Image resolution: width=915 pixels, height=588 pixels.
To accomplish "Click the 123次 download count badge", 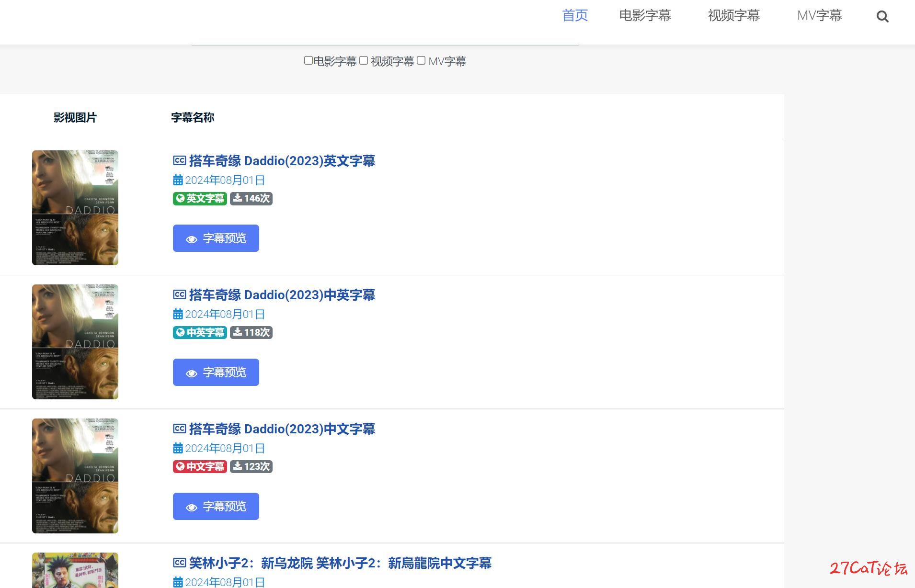I will (251, 466).
